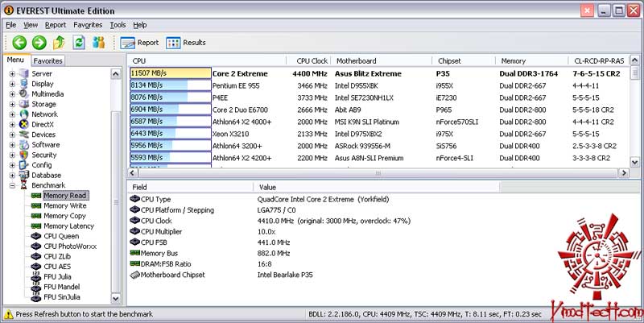Select CPU PhotoWorxx benchmark
The width and height of the screenshot is (644, 323).
point(70,246)
